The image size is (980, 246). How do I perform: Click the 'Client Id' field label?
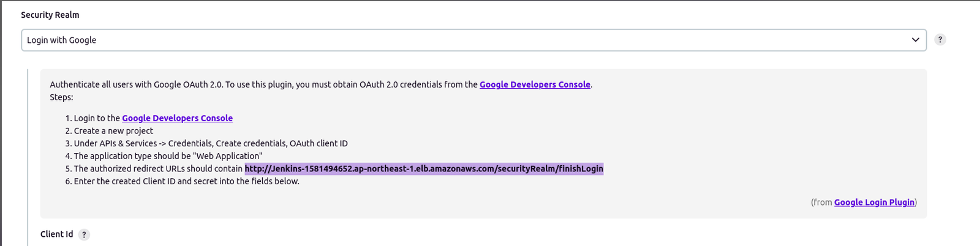tap(56, 234)
